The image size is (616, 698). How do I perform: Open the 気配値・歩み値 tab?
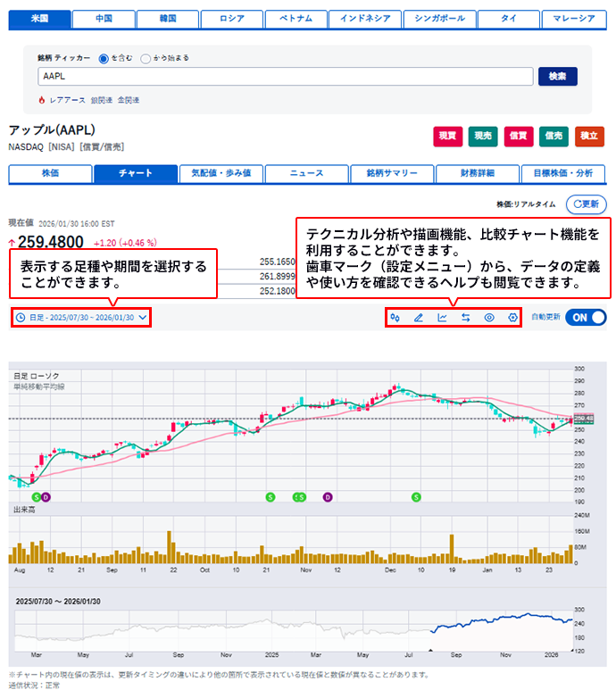pos(221,173)
